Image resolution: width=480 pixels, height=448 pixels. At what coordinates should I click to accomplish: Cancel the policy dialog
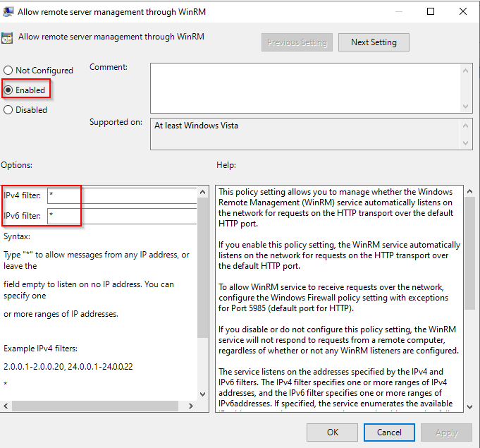[x=389, y=432]
